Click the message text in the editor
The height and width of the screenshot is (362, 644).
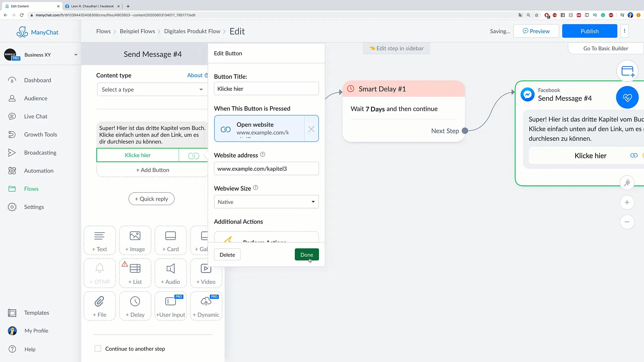click(152, 135)
